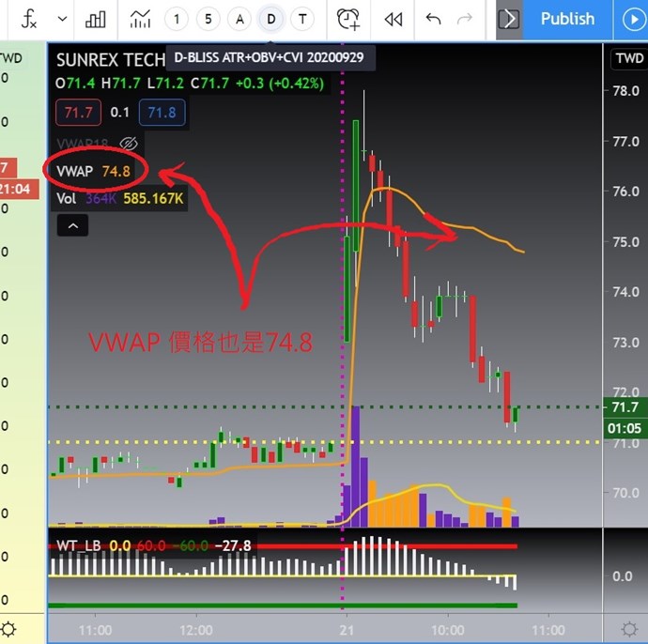The image size is (648, 644).
Task: Open the financials bar chart icon
Action: (x=96, y=19)
